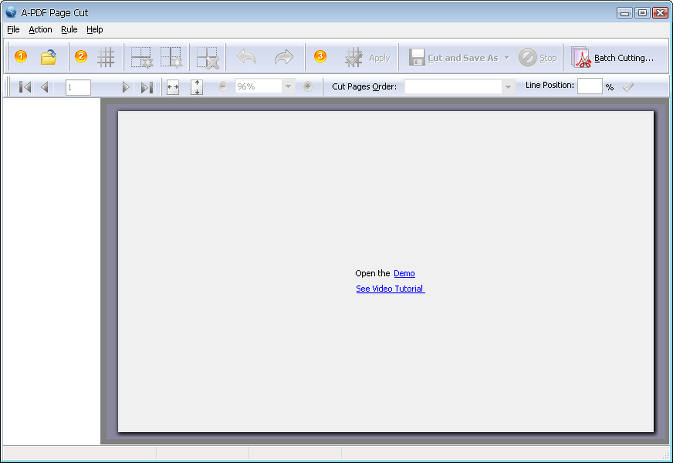This screenshot has width=673, height=463.
Task: Click the add vertical cut line icon
Action: click(x=171, y=58)
